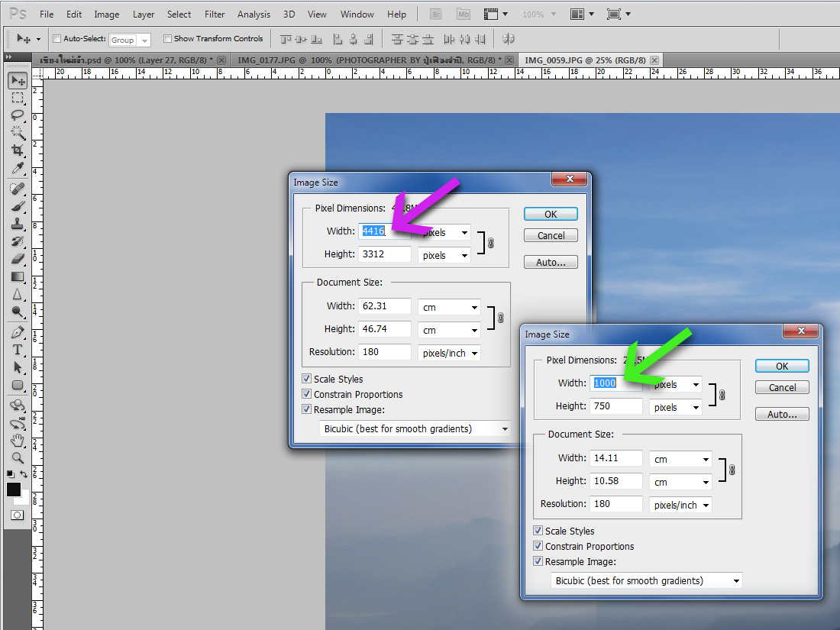Uncheck Constrain Proportions in the 4416-width dialog
Image resolution: width=840 pixels, height=630 pixels.
pos(307,394)
